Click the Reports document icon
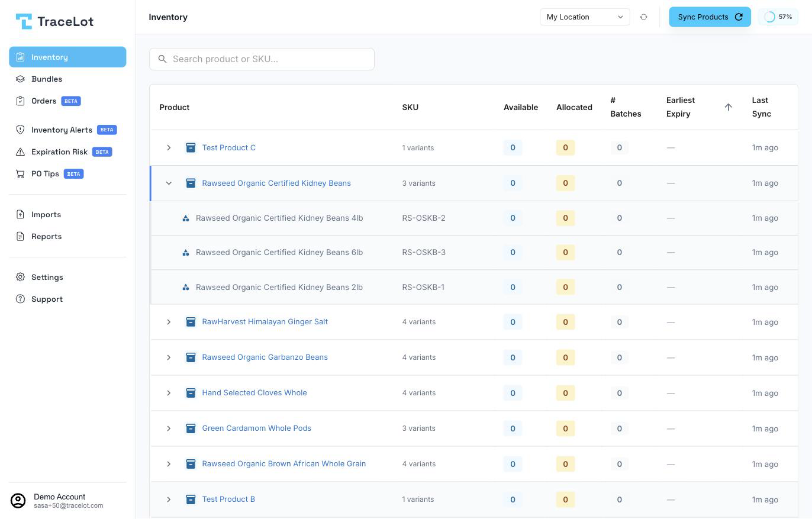The image size is (812, 519). pos(21,237)
